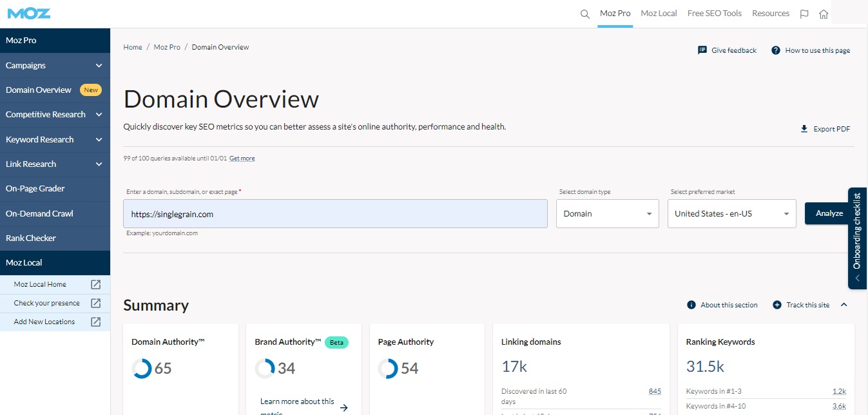The height and width of the screenshot is (415, 868).
Task: Click the home icon in top navigation
Action: pyautogui.click(x=824, y=14)
